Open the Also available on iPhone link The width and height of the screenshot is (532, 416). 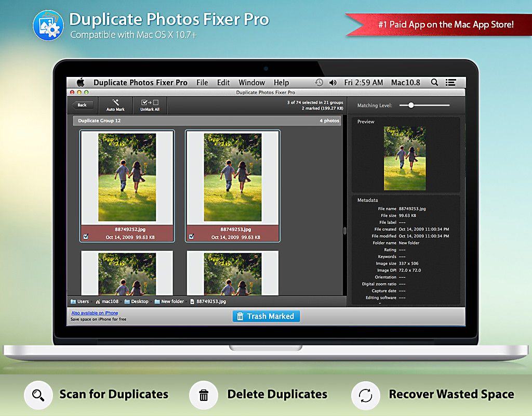pos(95,313)
